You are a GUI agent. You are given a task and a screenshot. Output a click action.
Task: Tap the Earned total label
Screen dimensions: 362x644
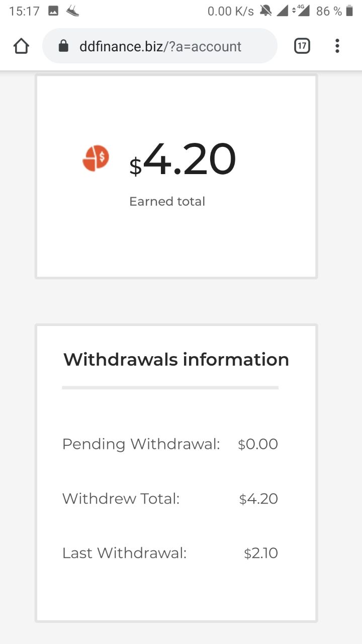pyautogui.click(x=167, y=201)
